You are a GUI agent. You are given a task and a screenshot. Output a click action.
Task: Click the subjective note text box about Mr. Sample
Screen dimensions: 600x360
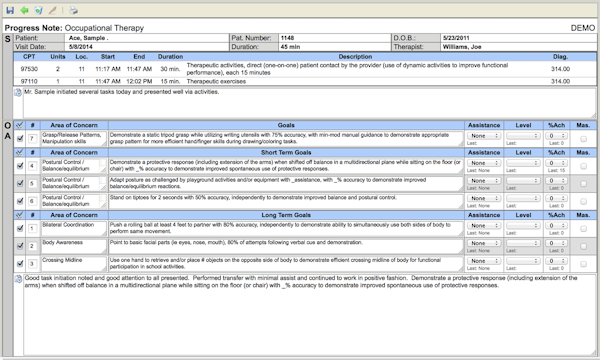point(310,103)
